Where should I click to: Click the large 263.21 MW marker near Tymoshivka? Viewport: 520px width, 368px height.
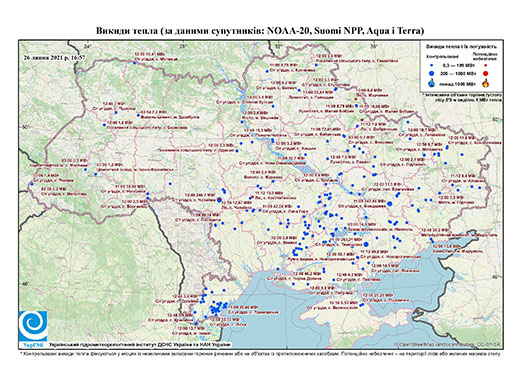point(366,244)
